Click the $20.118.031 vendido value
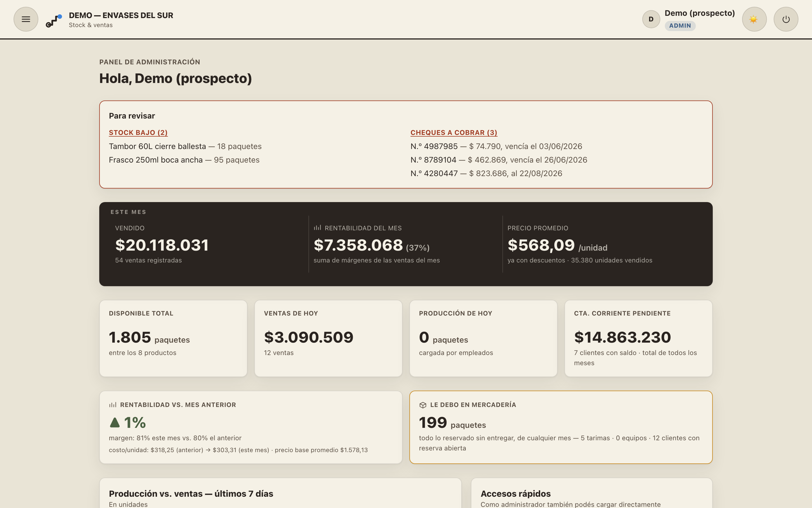This screenshot has width=812, height=508. click(x=162, y=245)
